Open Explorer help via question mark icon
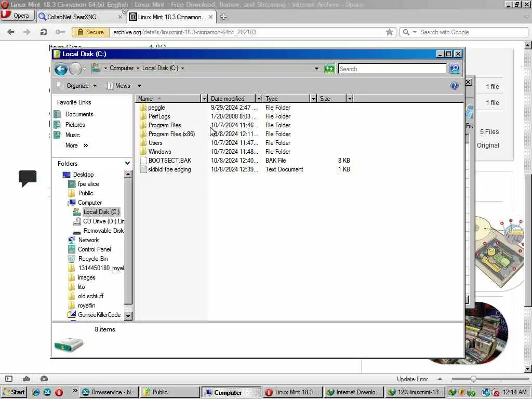The width and height of the screenshot is (532, 399). click(454, 86)
